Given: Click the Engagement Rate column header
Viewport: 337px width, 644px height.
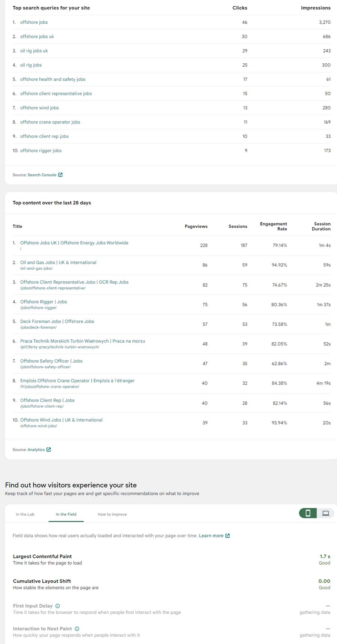Looking at the screenshot, I should (273, 226).
